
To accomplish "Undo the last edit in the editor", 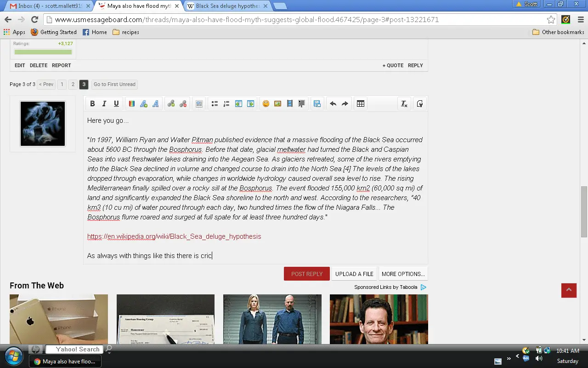I will pos(333,104).
